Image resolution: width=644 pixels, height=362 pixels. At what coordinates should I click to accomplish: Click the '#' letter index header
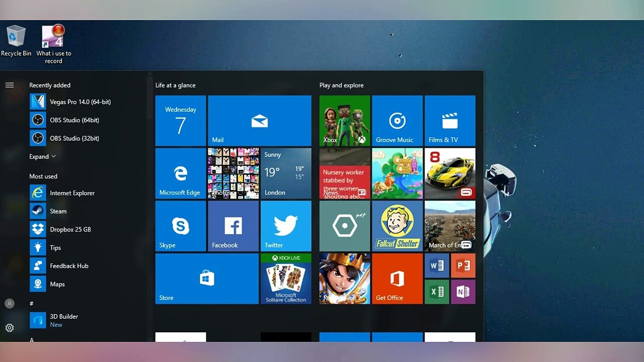[x=32, y=304]
